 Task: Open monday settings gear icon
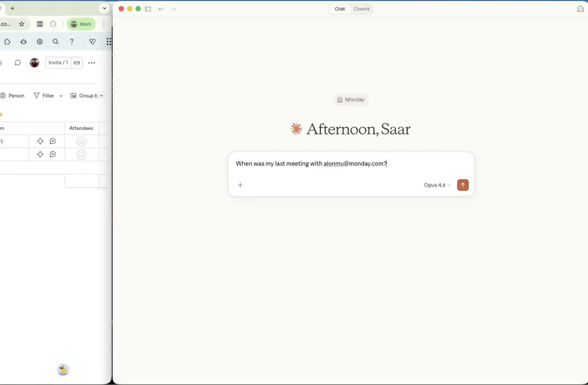(x=39, y=41)
